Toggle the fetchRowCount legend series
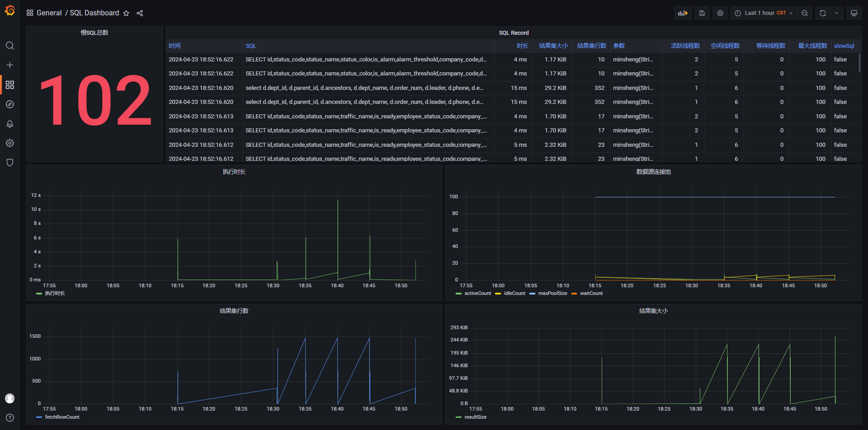Screen dimensions: 868x430 coord(62,417)
